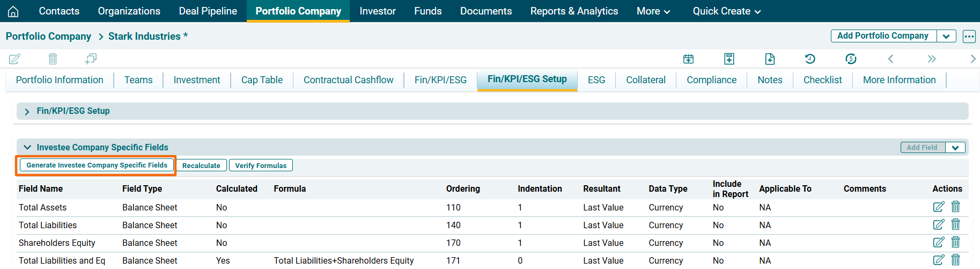This screenshot has height=269, width=980.
Task: Open the three-dot options menu
Action: pos(969,37)
